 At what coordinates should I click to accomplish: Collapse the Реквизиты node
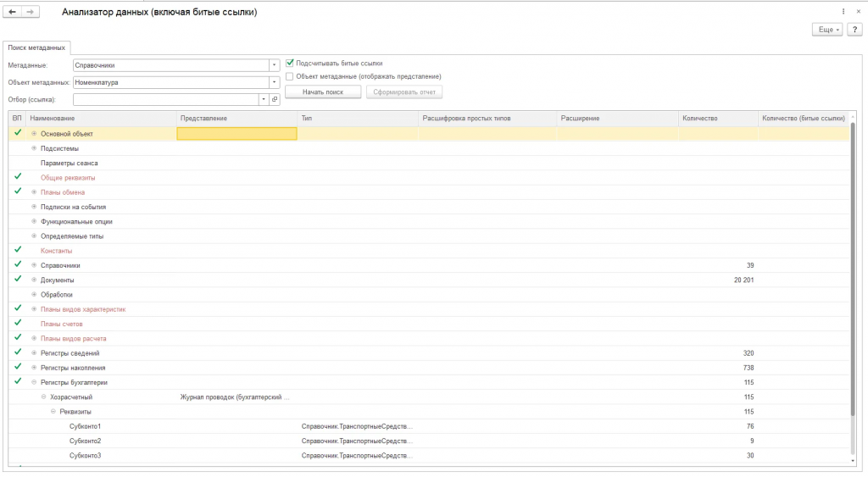click(53, 412)
